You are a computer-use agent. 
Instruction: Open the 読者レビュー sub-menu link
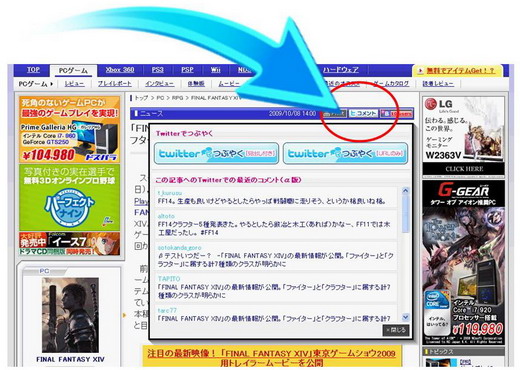tap(438, 84)
